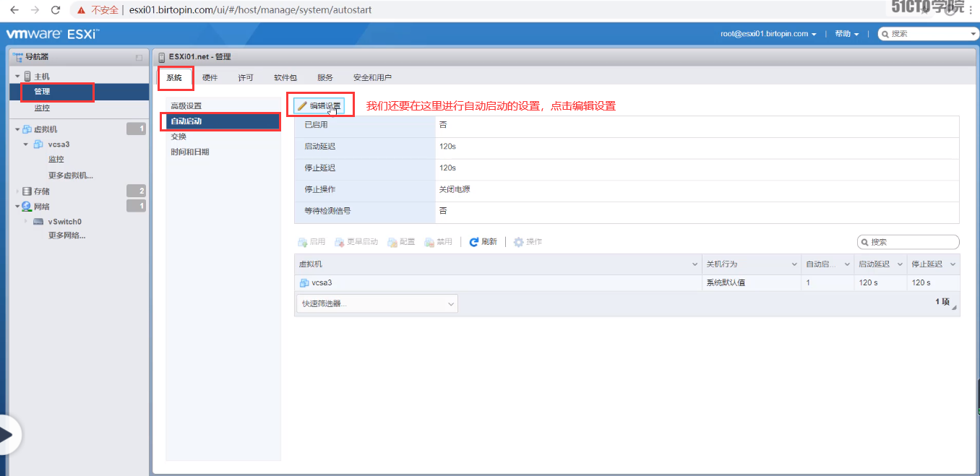Click the vcsa3 VM icon in the table row
This screenshot has height=476, width=980.
304,283
